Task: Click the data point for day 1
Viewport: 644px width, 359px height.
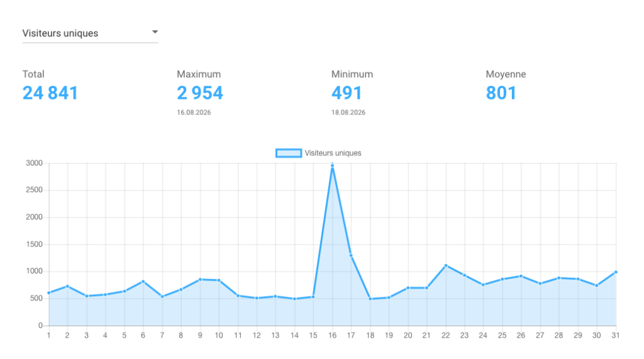Action: (x=49, y=293)
